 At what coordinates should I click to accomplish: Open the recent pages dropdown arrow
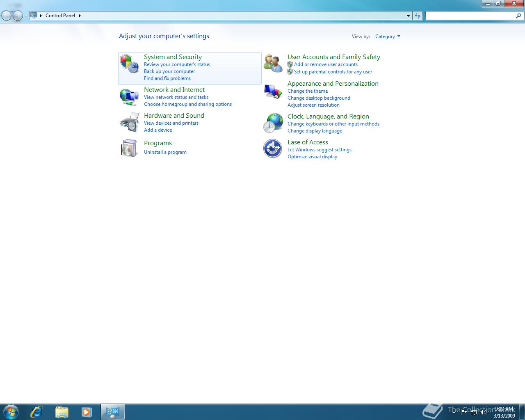[26, 16]
